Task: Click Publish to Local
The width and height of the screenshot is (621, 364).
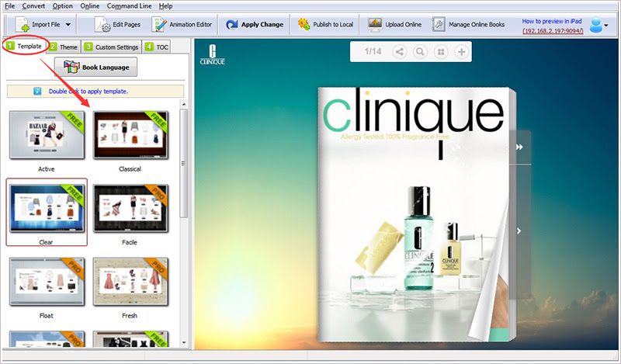Action: click(325, 25)
